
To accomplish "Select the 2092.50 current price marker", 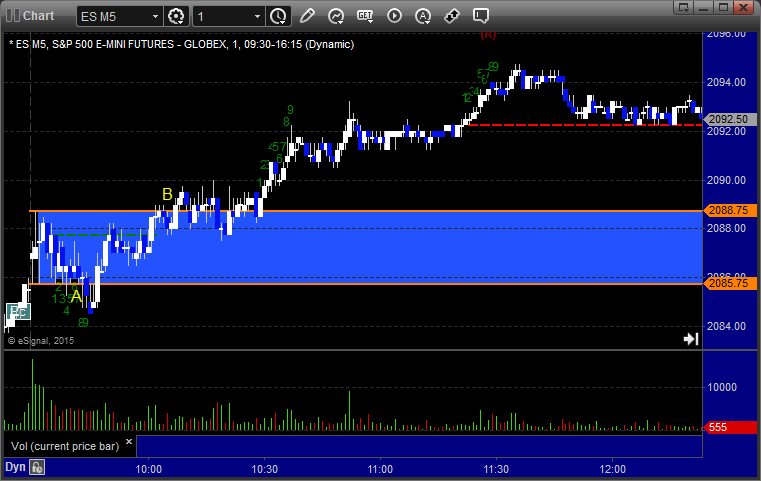I will click(729, 119).
